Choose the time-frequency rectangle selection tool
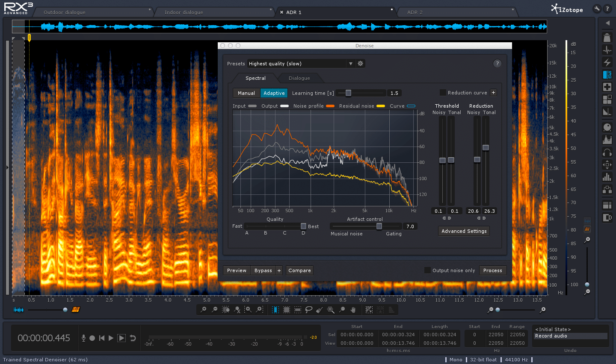Viewport: 616px width, 364px height. [287, 310]
